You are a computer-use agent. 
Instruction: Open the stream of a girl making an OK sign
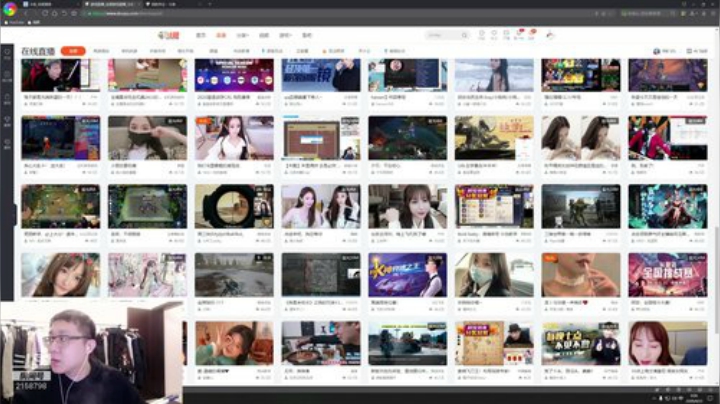(x=234, y=343)
